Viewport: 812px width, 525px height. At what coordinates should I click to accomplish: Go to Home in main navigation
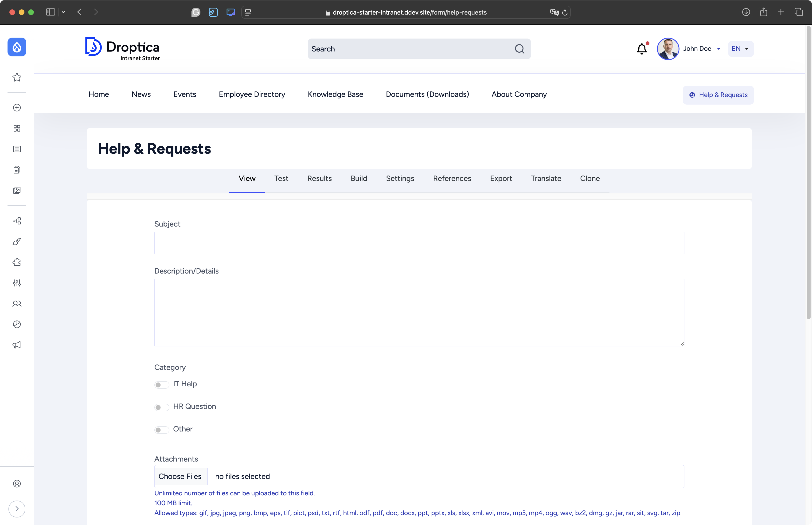(x=99, y=94)
